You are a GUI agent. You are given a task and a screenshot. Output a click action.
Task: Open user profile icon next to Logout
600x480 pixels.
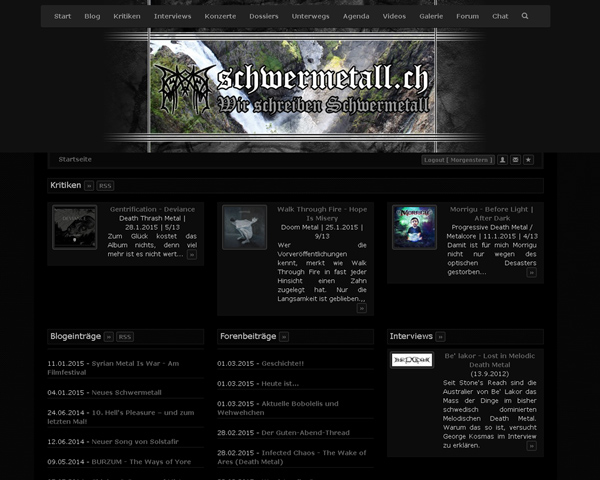point(502,160)
